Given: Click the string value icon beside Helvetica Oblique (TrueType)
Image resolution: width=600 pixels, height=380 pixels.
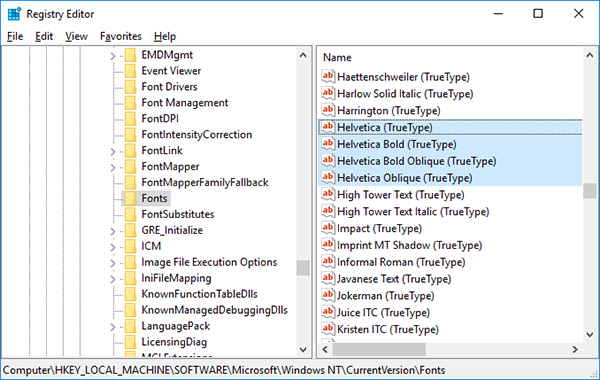Looking at the screenshot, I should click(x=328, y=178).
